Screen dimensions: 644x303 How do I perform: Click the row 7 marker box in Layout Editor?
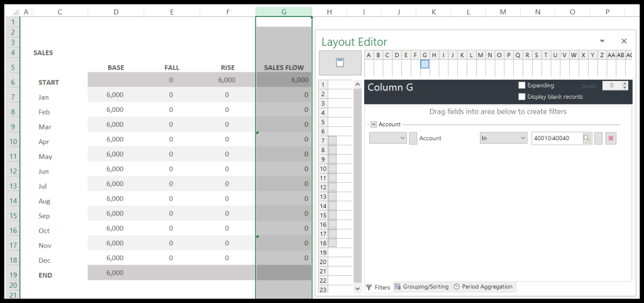click(333, 141)
